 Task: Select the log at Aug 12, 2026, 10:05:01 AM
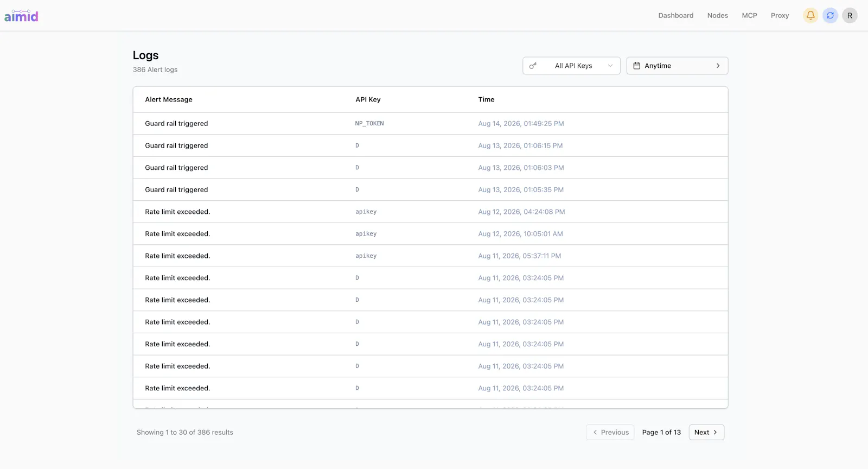[x=430, y=234]
